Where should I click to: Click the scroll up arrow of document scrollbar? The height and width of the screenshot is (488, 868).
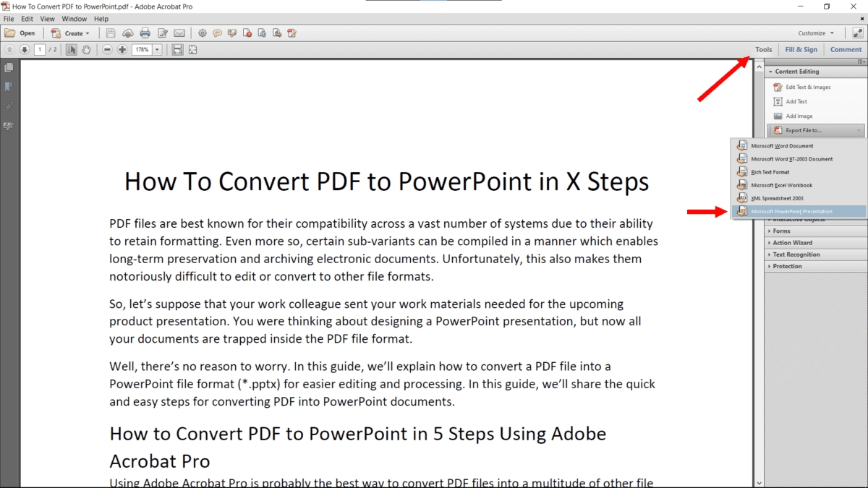759,67
